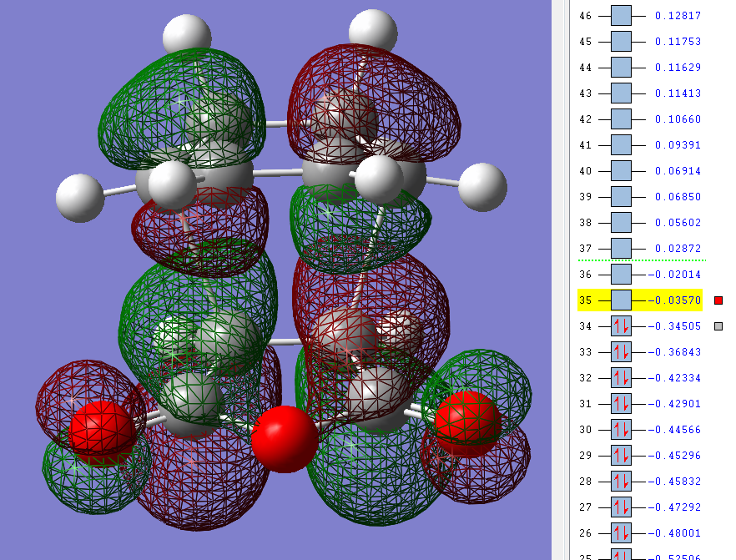Click energy value 0.11753
This screenshot has width=736, height=560.
coord(678,42)
